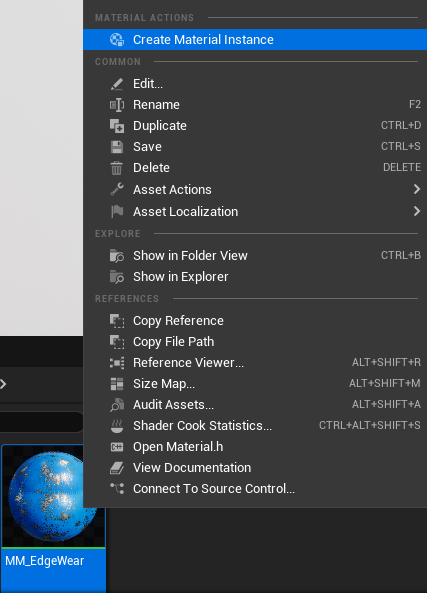Click the dark search field behind the menu
Screen dimensions: 427x593
click(x=42, y=422)
